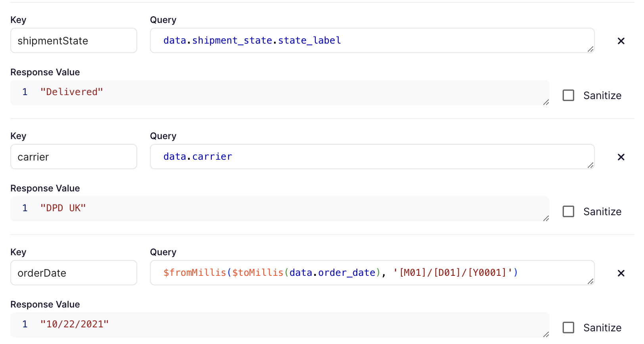Viewport: 644px width, 344px height.
Task: Select the "DPD UK" response value
Action: [63, 208]
